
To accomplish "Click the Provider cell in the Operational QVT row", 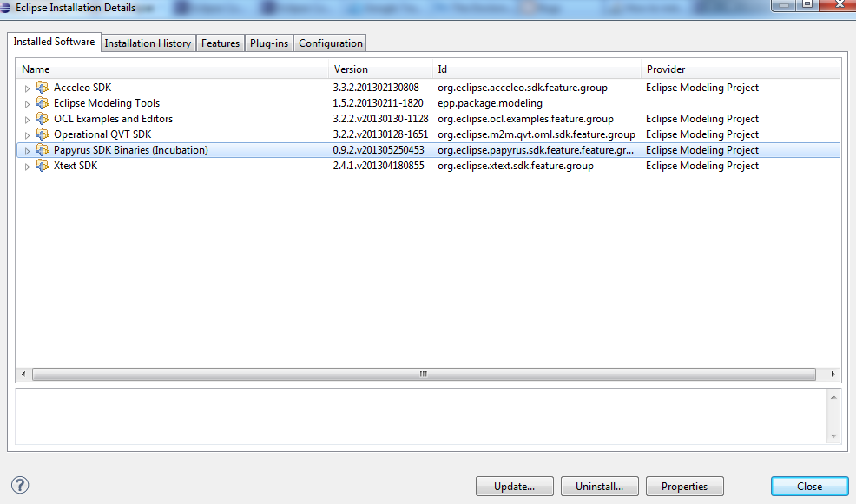I will click(x=702, y=134).
